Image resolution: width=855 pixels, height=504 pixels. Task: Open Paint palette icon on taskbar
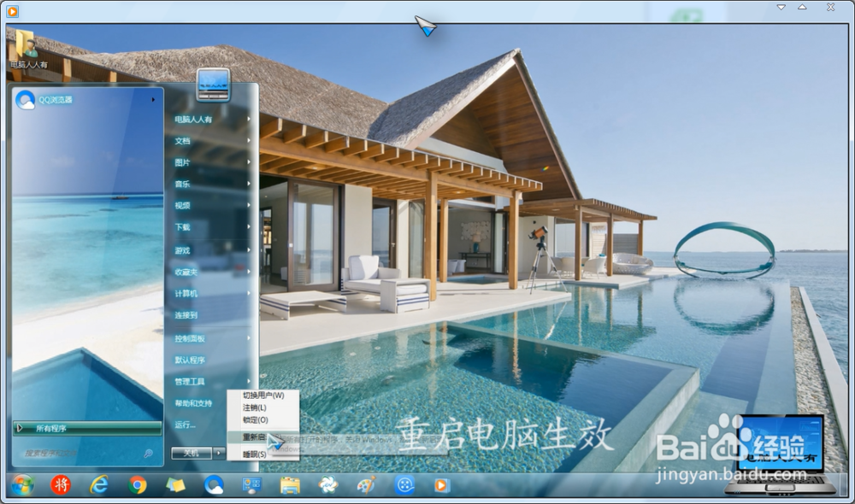(x=366, y=485)
